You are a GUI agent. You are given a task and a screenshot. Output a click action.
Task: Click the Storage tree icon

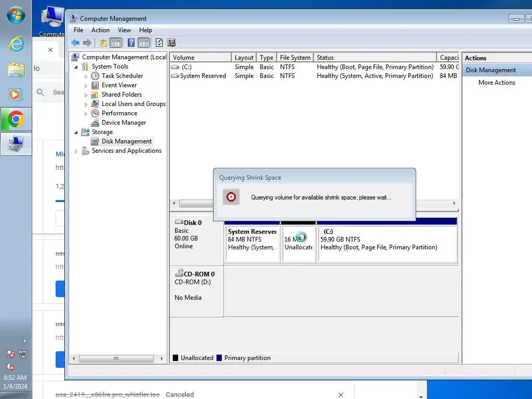pyautogui.click(x=85, y=132)
